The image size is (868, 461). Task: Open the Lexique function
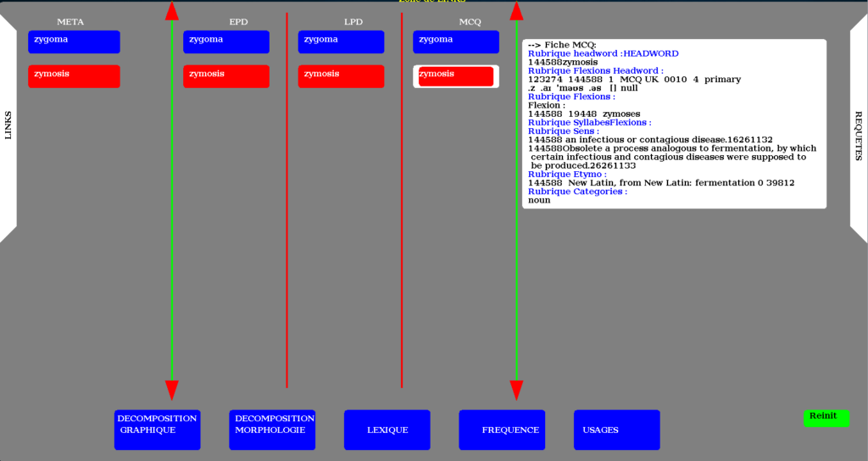click(x=387, y=430)
